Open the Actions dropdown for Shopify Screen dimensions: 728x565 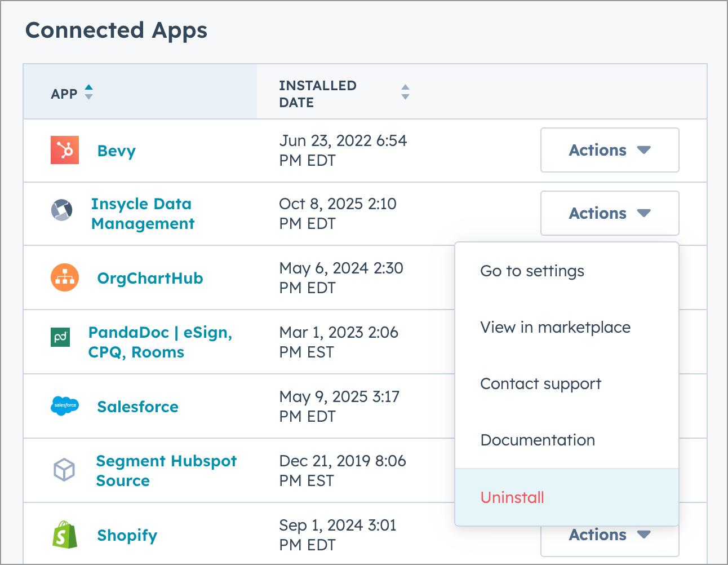[610, 535]
